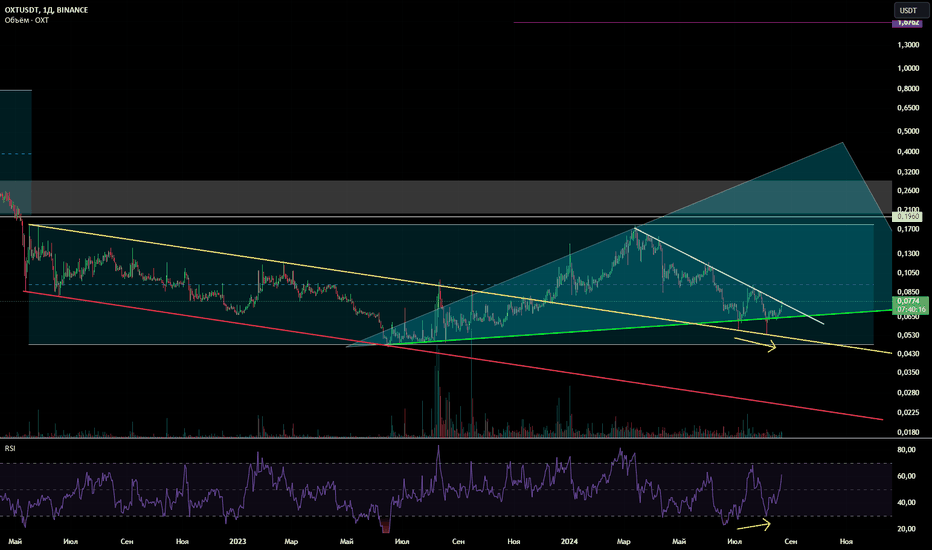Viewport: 932px width, 550px height.
Task: Click the OXTUSDT, 1Д, BINANCE symbol title
Action: pyautogui.click(x=46, y=10)
